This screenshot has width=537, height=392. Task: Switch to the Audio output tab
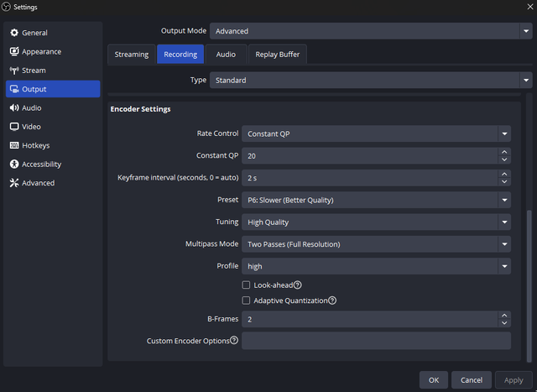226,54
